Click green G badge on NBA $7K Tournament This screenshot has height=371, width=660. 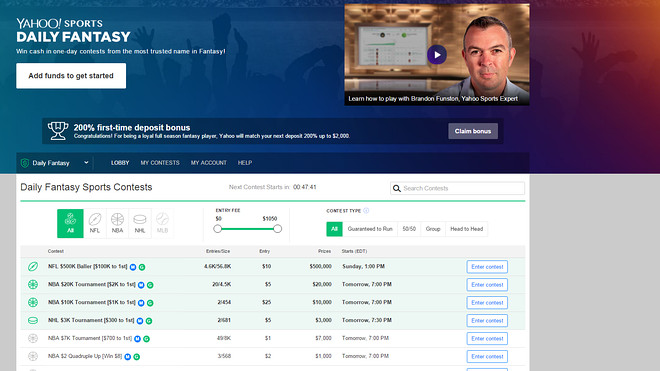click(x=146, y=339)
